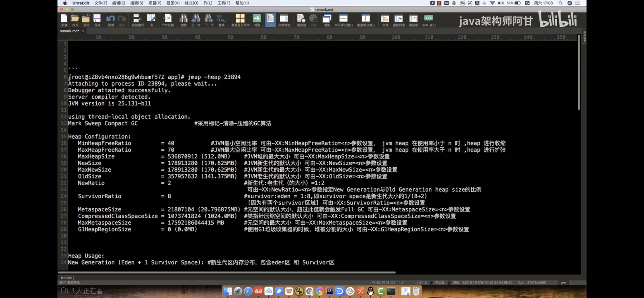Open 浏览器 browser preview icon
The height and width of the screenshot is (298, 644).
click(x=301, y=20)
